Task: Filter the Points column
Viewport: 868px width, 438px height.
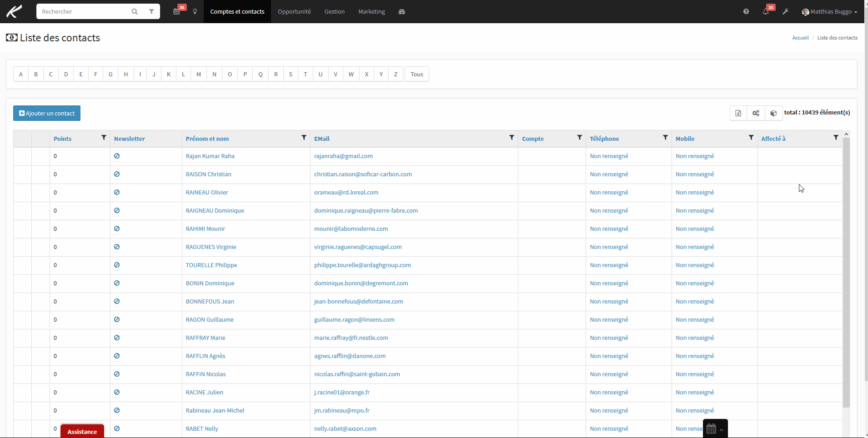Action: click(x=104, y=138)
